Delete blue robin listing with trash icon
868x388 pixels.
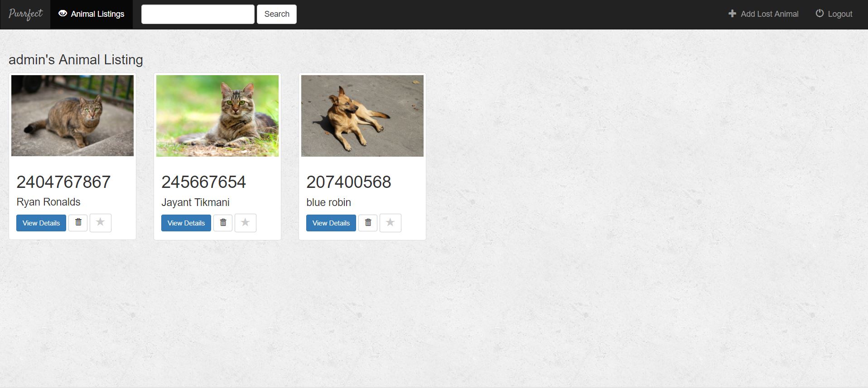(x=368, y=223)
